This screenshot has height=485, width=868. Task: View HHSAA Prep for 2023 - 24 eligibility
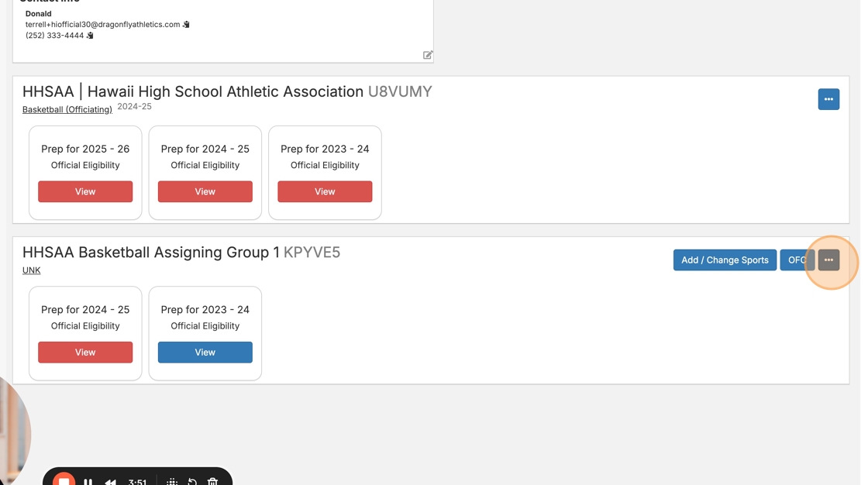tap(325, 191)
